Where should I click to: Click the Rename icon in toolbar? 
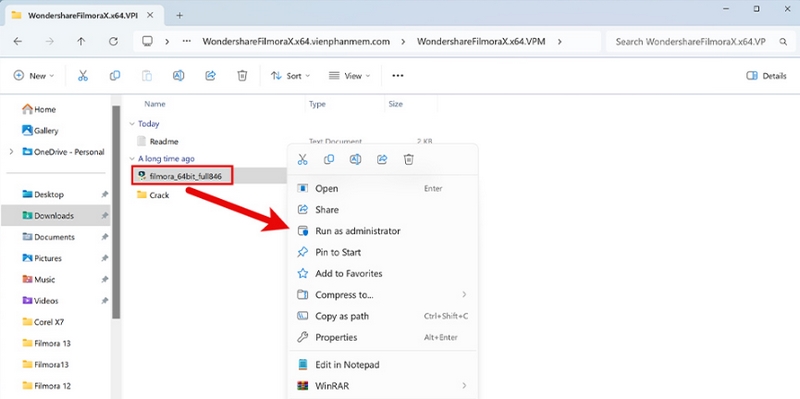tap(179, 76)
